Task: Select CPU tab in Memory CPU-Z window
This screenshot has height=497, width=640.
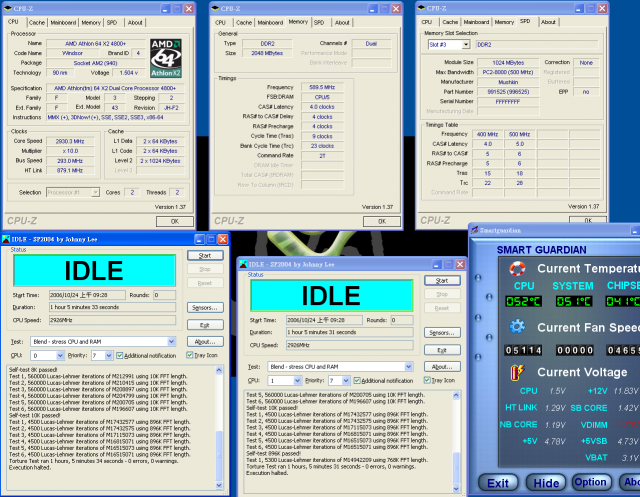Action: coord(220,22)
